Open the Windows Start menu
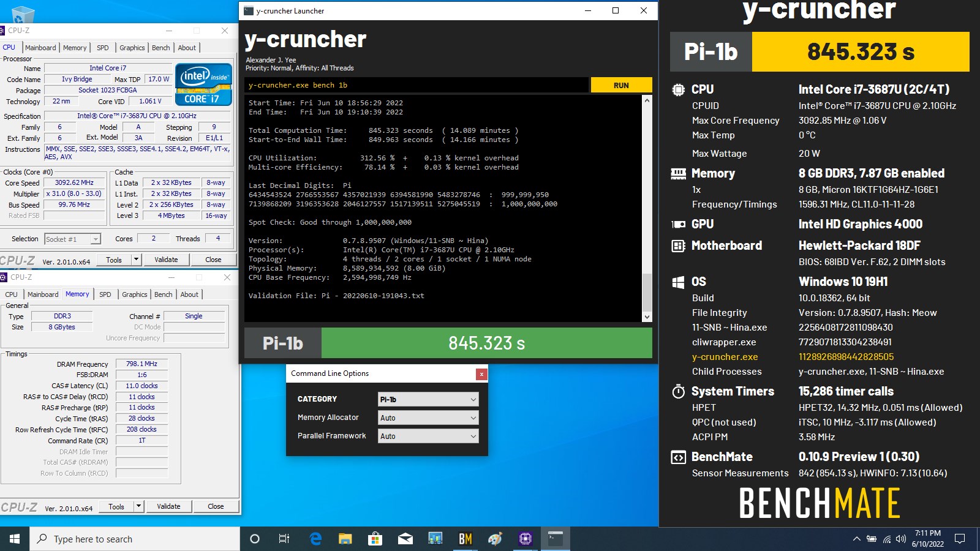 [15, 539]
